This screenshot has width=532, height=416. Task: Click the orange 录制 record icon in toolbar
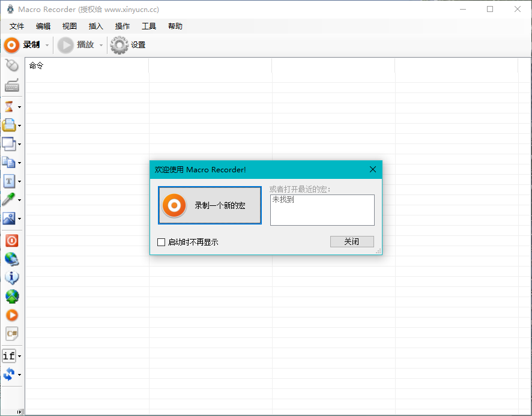(x=11, y=45)
